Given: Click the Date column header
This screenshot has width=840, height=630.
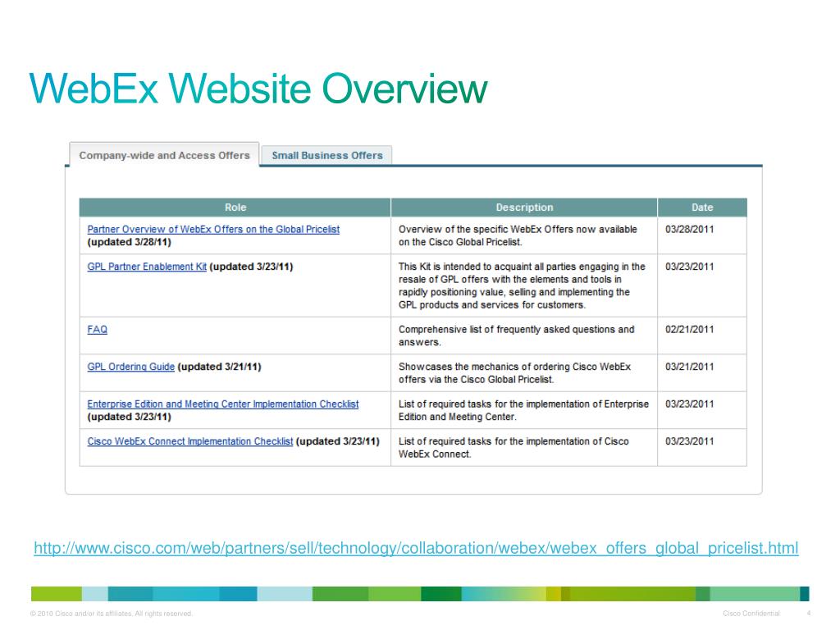Looking at the screenshot, I should tap(702, 208).
